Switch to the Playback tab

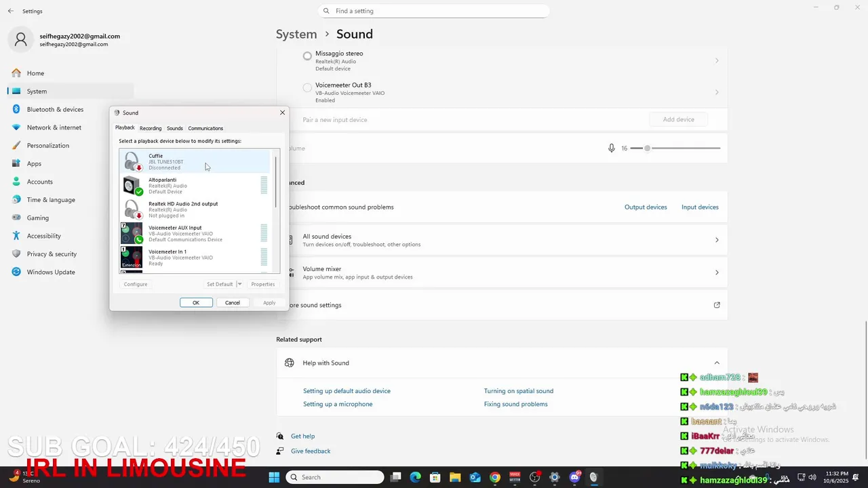[x=125, y=127]
